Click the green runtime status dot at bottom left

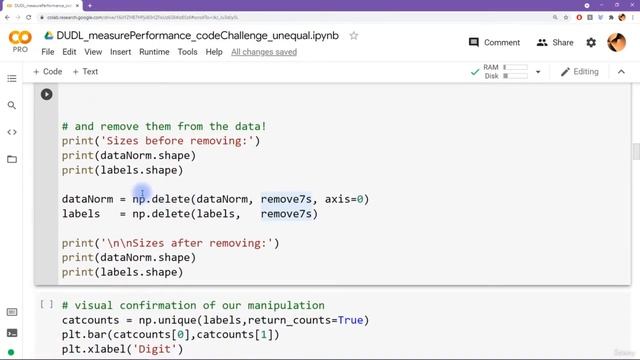11,352
